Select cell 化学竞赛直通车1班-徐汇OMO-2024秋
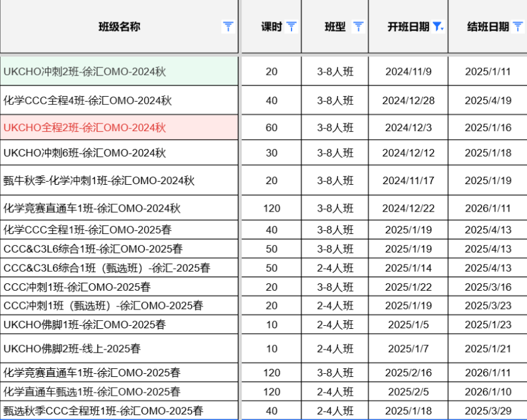 119,208
